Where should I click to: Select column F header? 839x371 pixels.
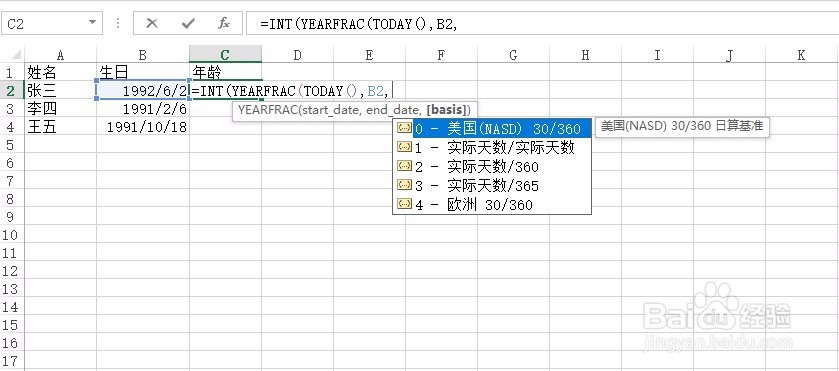pyautogui.click(x=441, y=55)
